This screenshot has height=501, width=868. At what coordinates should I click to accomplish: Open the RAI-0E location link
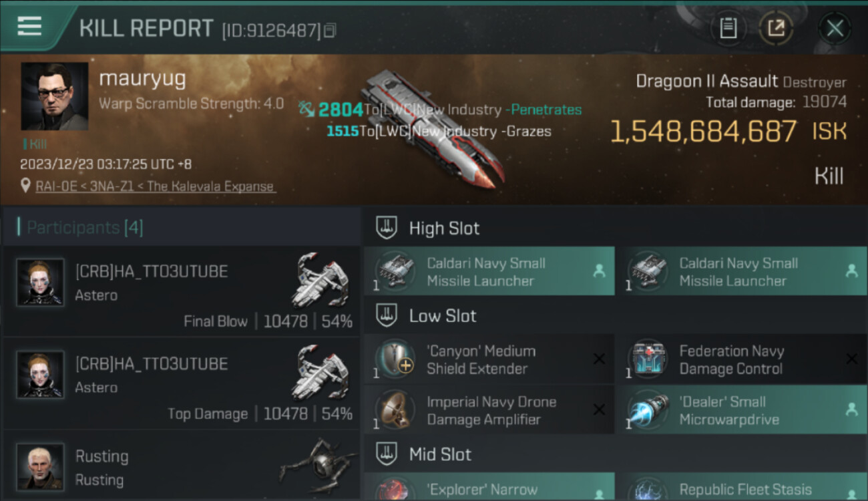(x=156, y=186)
